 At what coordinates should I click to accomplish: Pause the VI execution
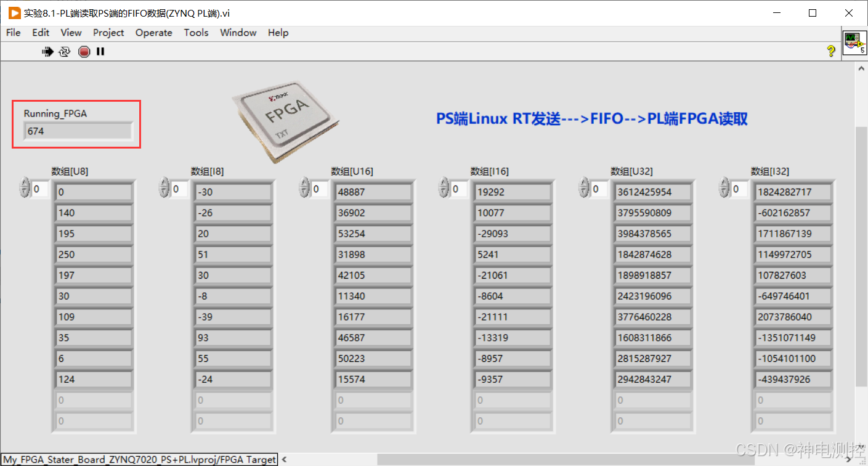click(x=100, y=52)
